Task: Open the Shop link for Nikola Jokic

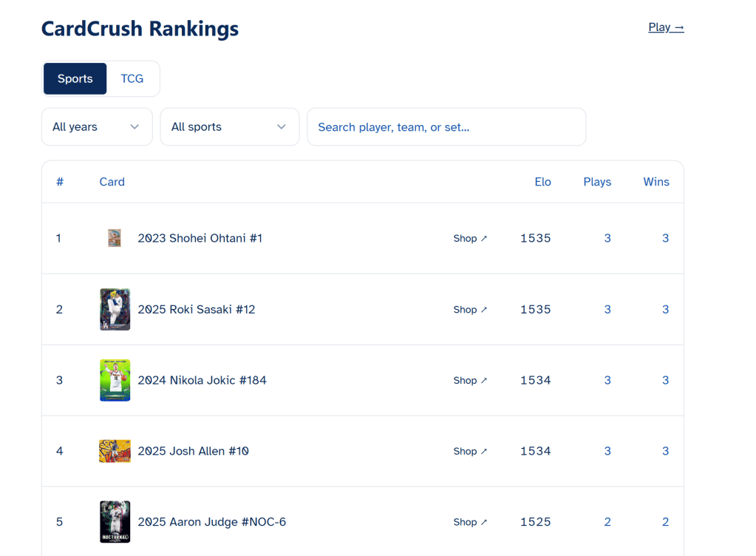Action: pos(470,381)
